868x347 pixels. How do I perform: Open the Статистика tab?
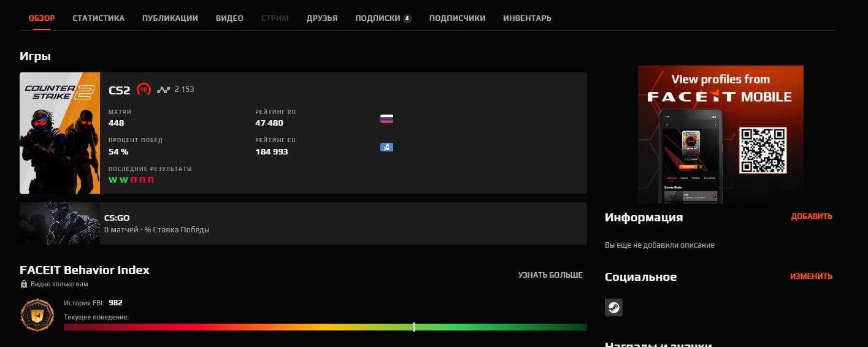click(98, 18)
